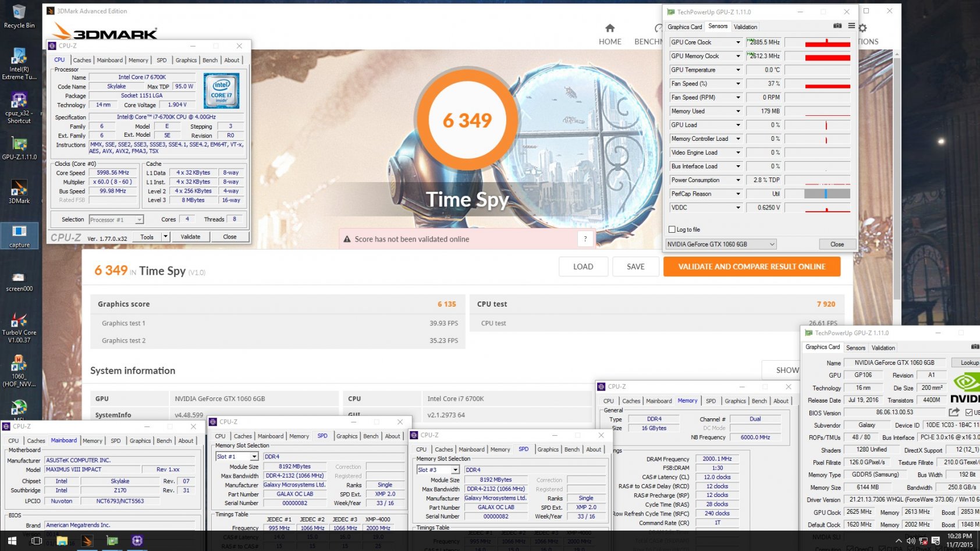Click the GPU Core Clock sensor graph
Screen dimensions: 980x551
click(x=818, y=42)
